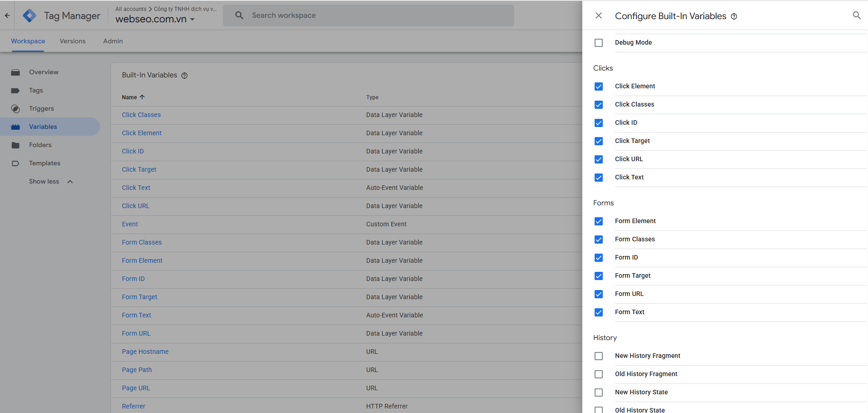
Task: Open the Click URL variable link
Action: click(136, 206)
